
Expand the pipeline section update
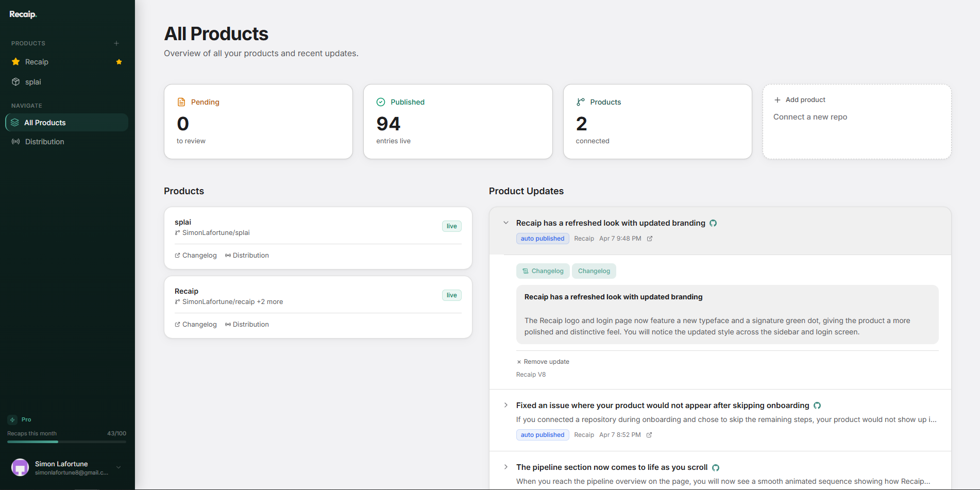(505, 467)
